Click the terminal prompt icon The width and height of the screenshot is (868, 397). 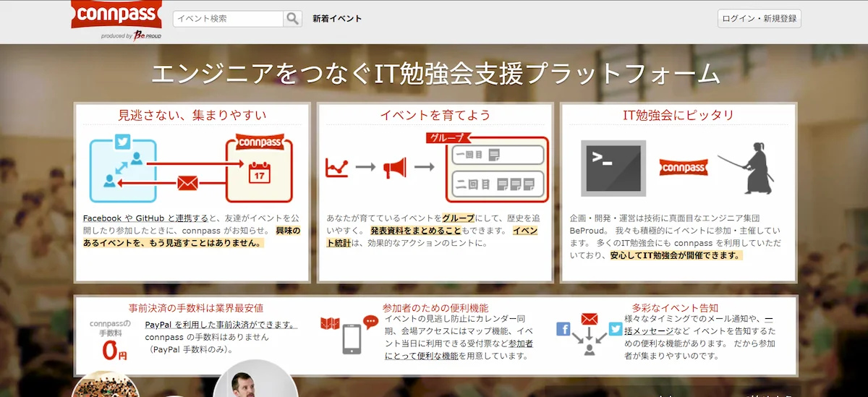click(x=613, y=168)
